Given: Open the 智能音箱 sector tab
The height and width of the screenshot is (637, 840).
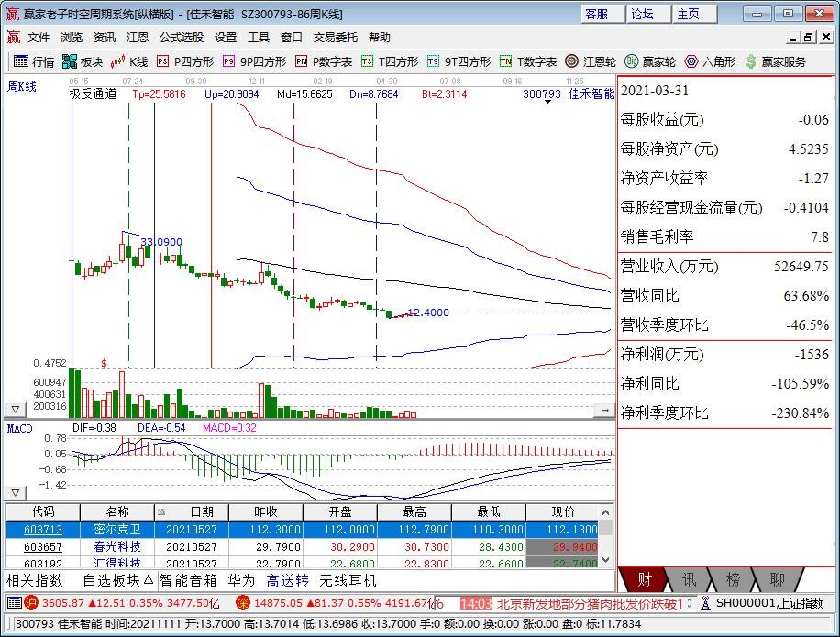Looking at the screenshot, I should (188, 580).
